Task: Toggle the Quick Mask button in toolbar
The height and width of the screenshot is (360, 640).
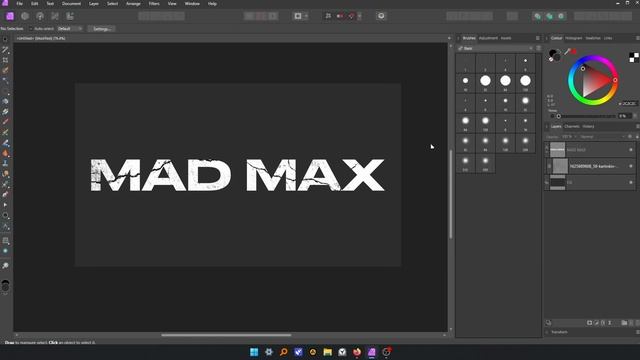Action: pyautogui.click(x=298, y=16)
